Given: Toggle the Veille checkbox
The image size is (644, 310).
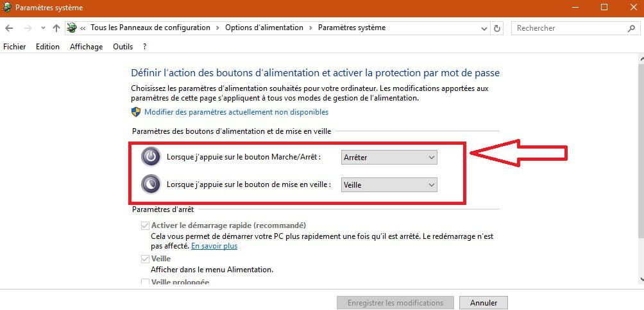Looking at the screenshot, I should 145,259.
